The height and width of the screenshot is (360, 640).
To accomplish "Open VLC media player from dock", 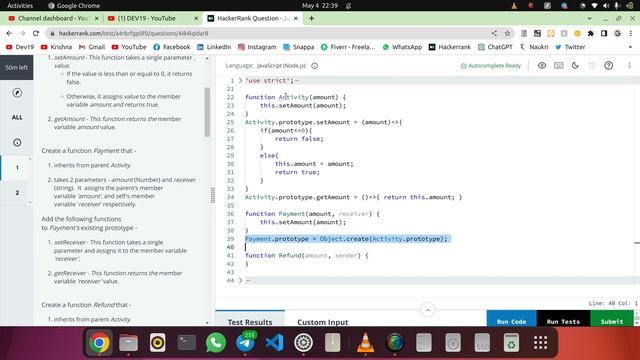I will coord(365,343).
